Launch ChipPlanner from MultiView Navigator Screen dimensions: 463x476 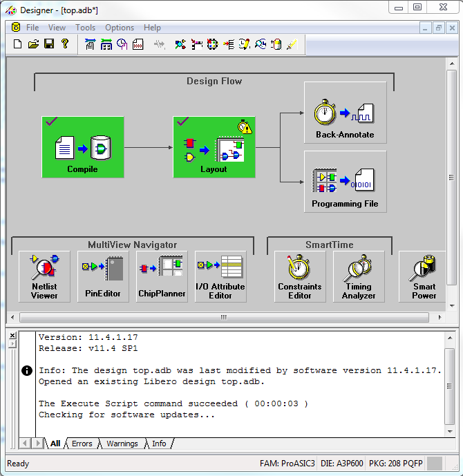[162, 276]
